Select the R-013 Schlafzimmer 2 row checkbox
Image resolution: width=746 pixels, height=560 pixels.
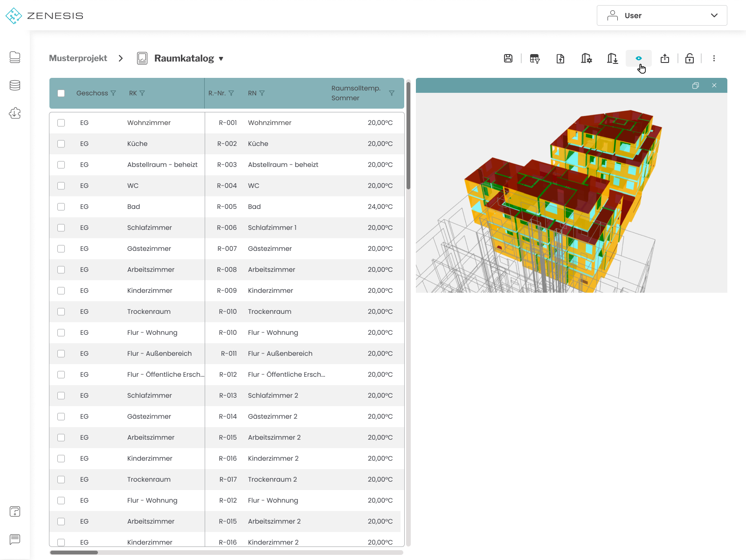click(x=61, y=395)
